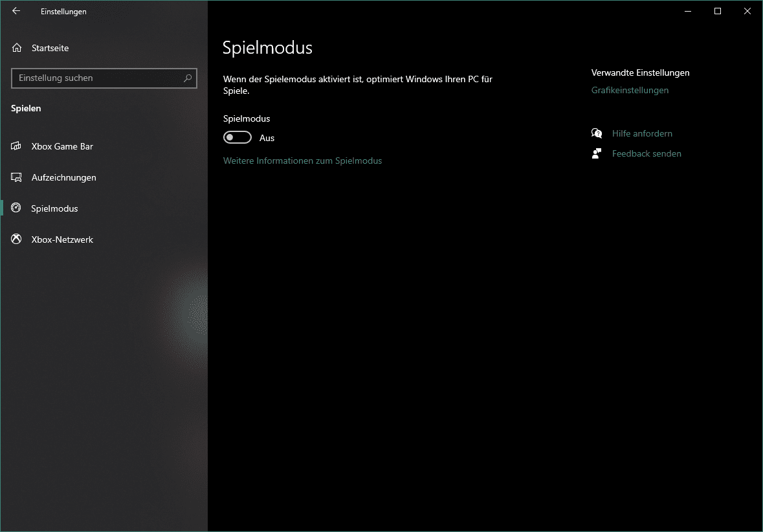Image resolution: width=763 pixels, height=532 pixels.
Task: Click the Verwandte Einstellungen heading
Action: [x=640, y=72]
